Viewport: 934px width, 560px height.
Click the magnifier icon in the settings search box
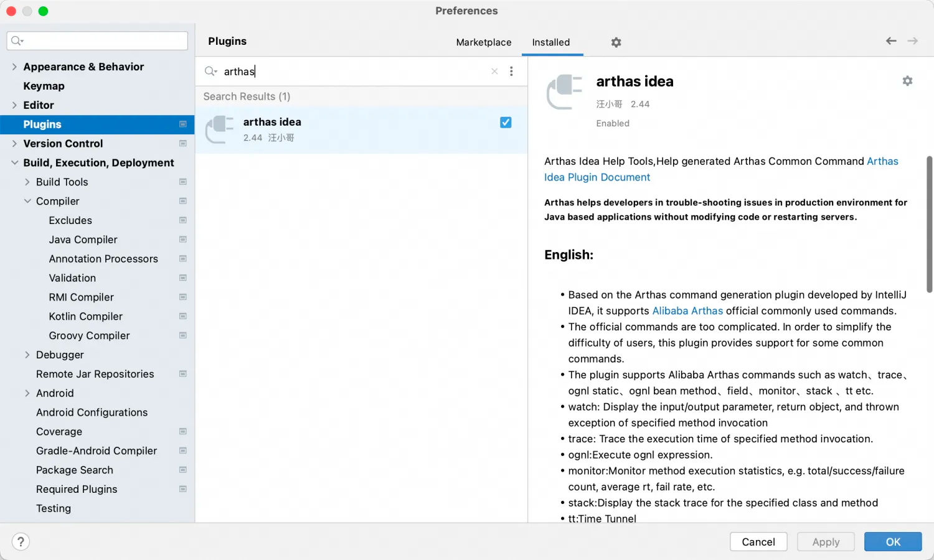click(x=17, y=41)
